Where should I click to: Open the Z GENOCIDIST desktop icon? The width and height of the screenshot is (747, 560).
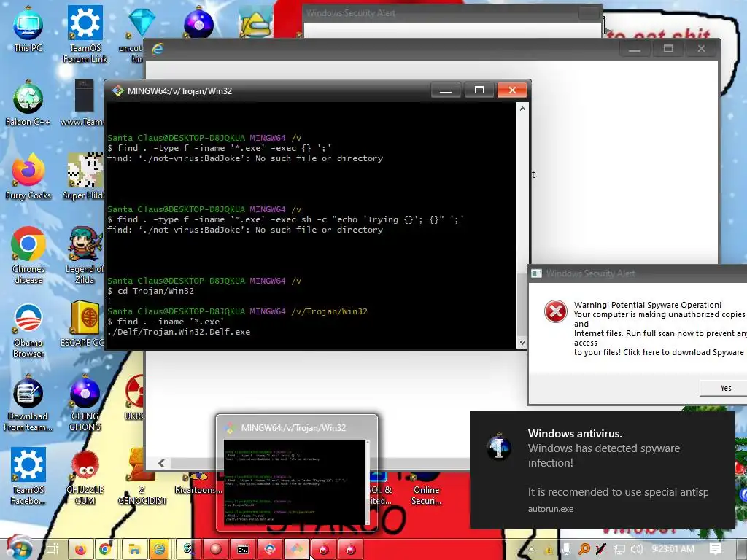tap(142, 476)
